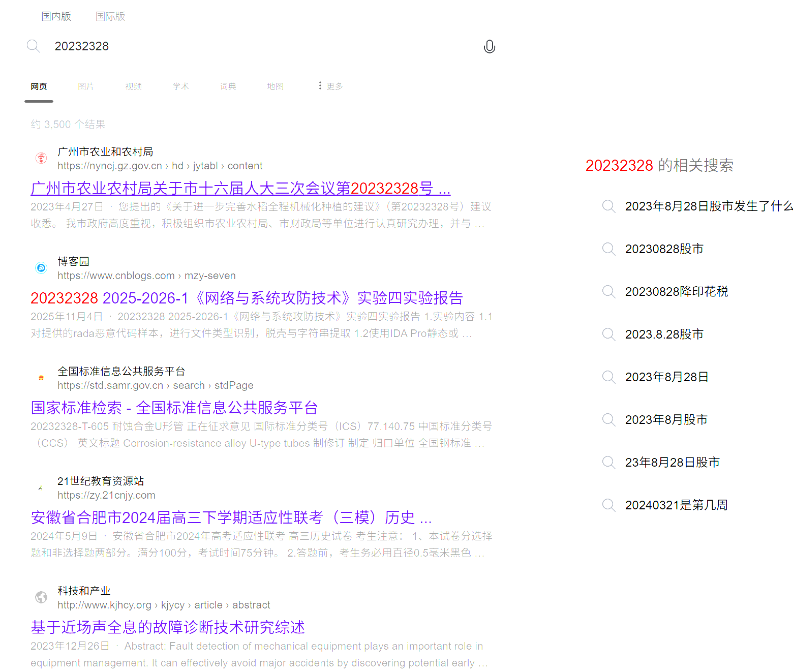Click the search magnifier icon
793x672 pixels.
(x=33, y=46)
